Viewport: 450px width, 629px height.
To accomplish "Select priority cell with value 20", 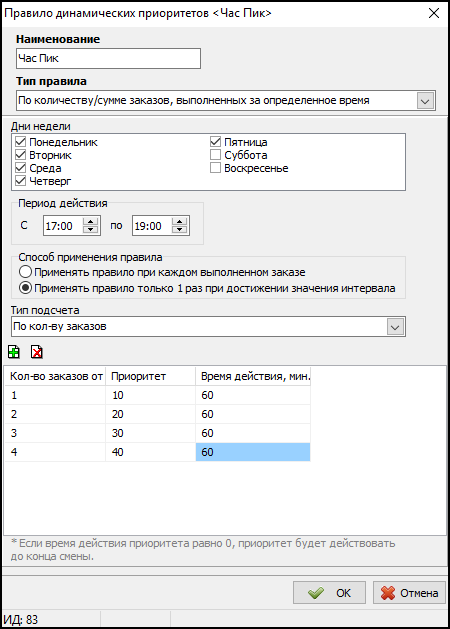I will [151, 414].
